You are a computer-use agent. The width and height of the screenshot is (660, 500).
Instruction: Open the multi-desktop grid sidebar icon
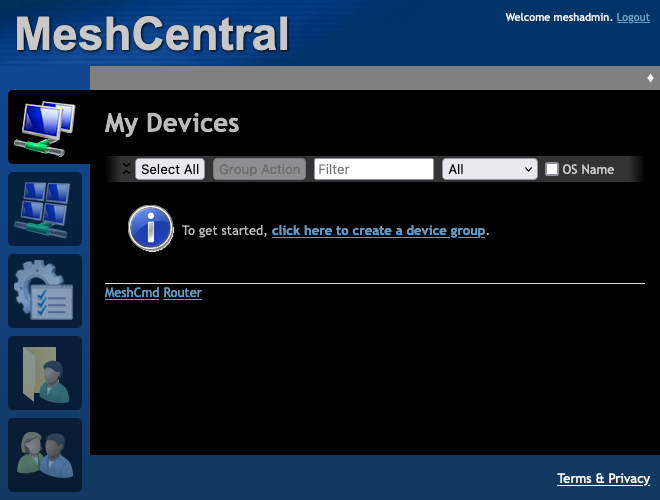tap(45, 209)
